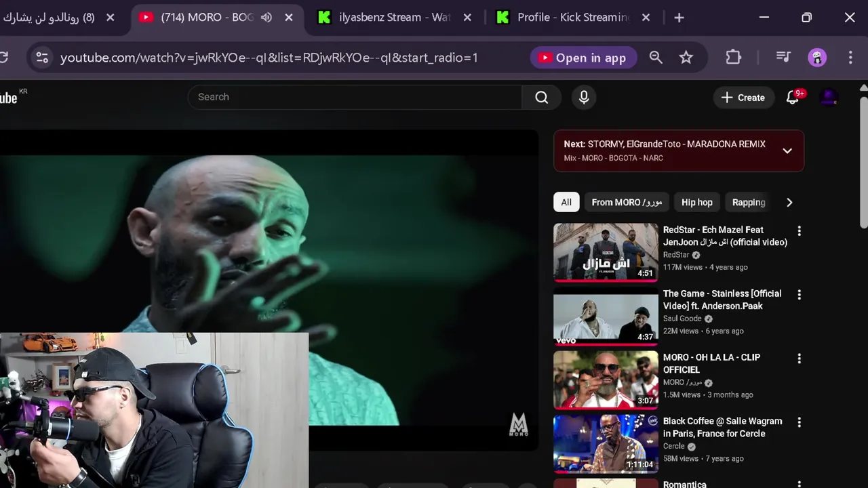Select the From MORO filter chip
This screenshot has height=488, width=868.
click(627, 202)
